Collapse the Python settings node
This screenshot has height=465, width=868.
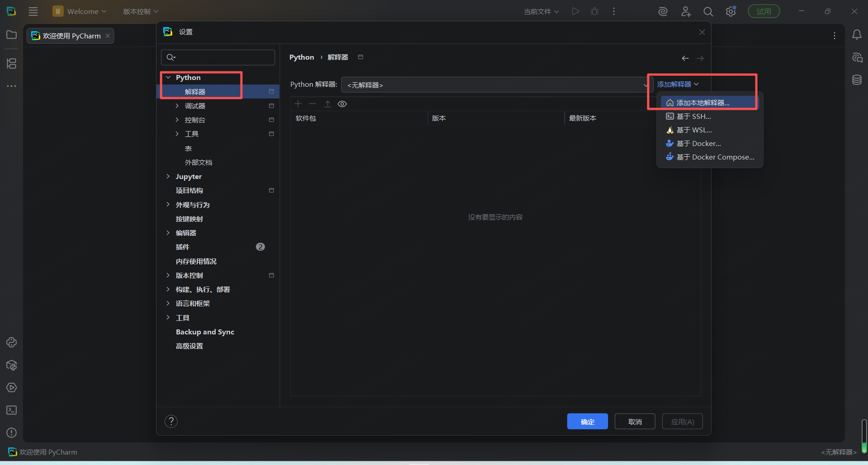coord(168,78)
